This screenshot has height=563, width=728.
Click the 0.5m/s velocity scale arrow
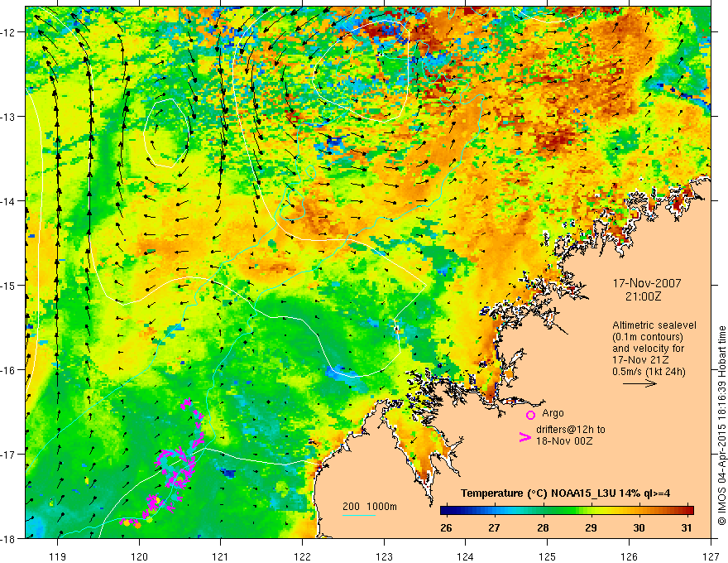coord(639,383)
